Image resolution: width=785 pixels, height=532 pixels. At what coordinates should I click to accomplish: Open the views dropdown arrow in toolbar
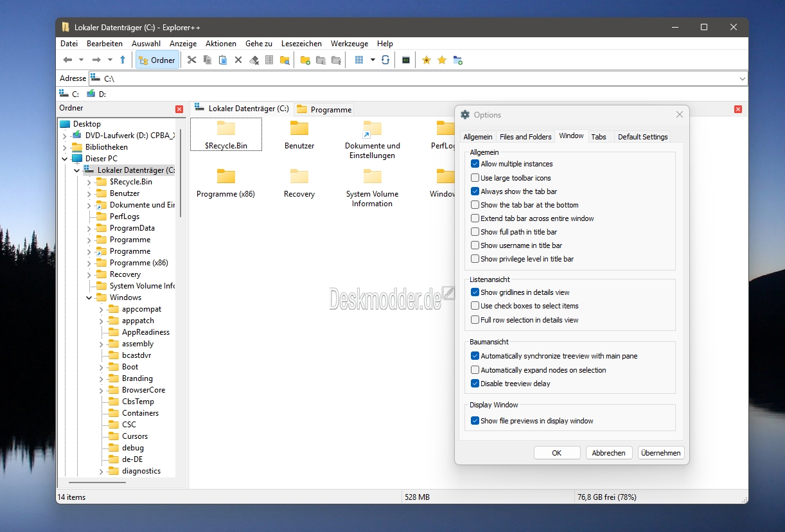point(373,60)
